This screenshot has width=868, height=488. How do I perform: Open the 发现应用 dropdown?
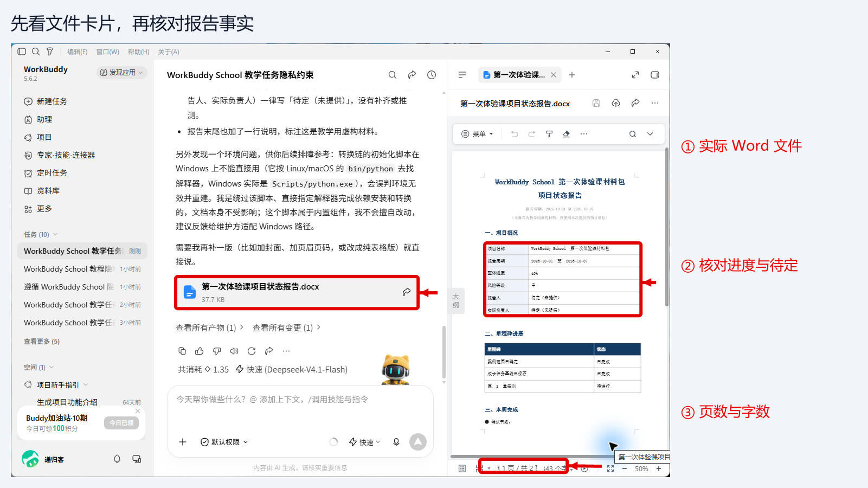point(122,73)
